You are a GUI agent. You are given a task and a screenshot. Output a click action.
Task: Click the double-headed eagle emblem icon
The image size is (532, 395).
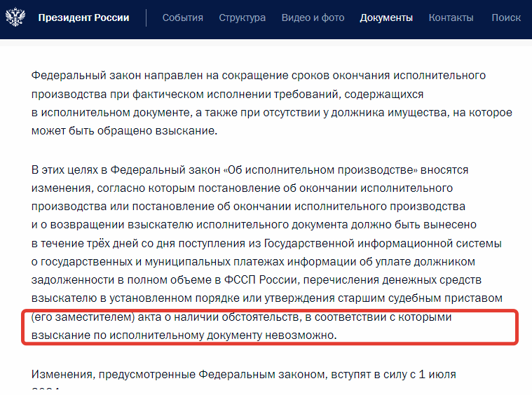15,18
